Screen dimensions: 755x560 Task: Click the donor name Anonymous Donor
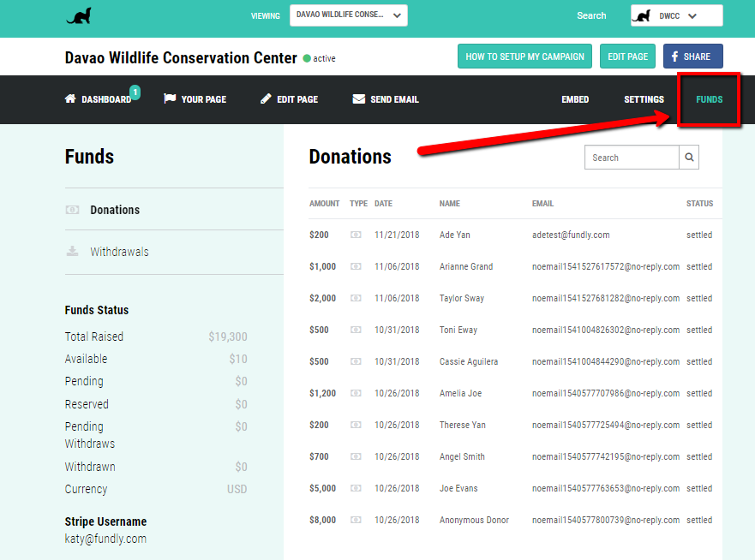474,520
